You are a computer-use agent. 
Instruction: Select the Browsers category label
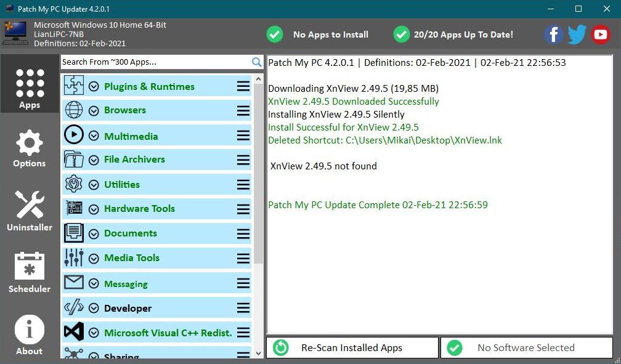pyautogui.click(x=124, y=110)
